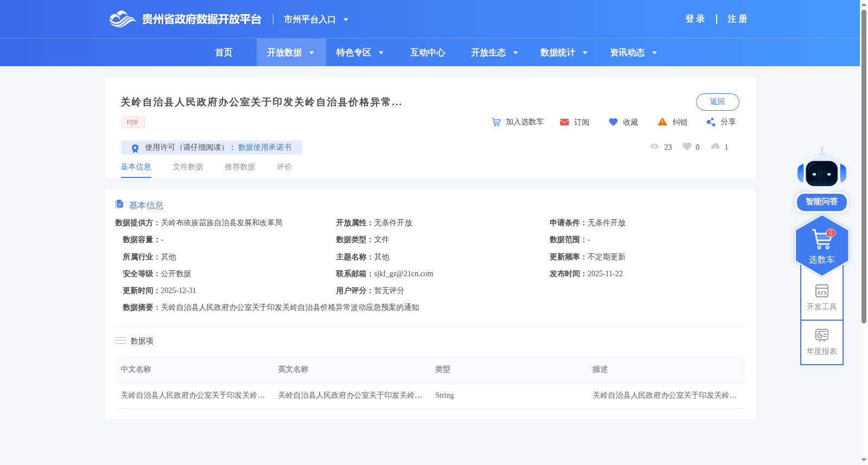Image resolution: width=868 pixels, height=465 pixels.
Task: Click the 类型 column header
Action: point(443,369)
